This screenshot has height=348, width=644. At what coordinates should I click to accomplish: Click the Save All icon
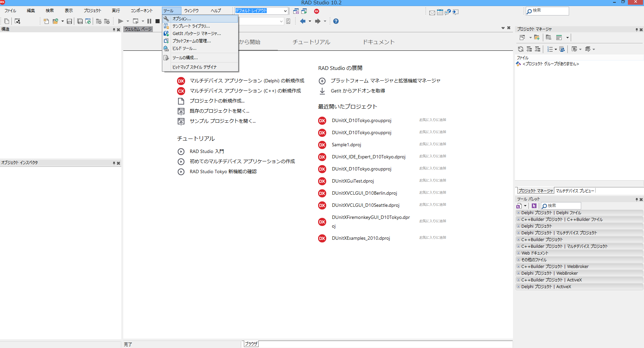pyautogui.click(x=80, y=21)
